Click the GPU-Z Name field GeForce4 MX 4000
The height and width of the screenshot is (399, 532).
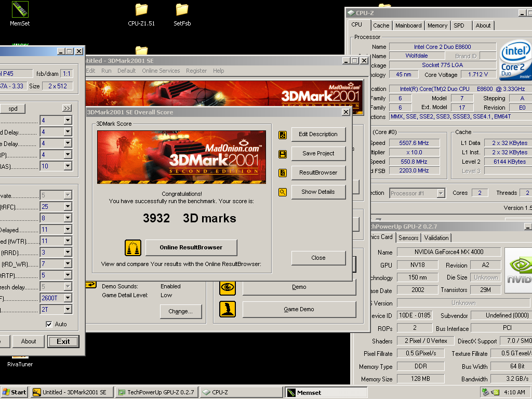coord(448,252)
